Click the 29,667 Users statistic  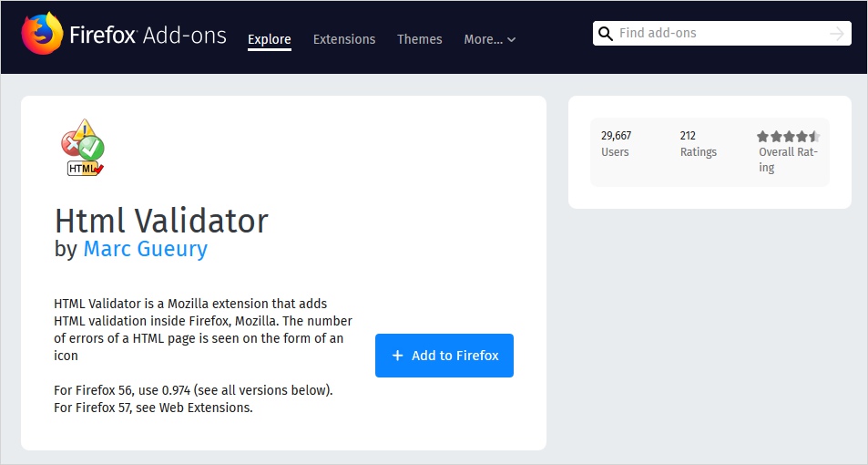[616, 144]
